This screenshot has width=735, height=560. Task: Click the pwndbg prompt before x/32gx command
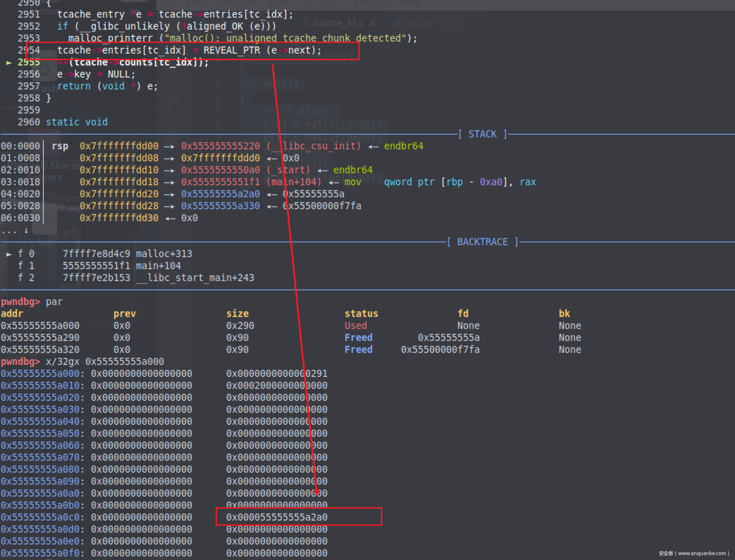click(x=20, y=362)
